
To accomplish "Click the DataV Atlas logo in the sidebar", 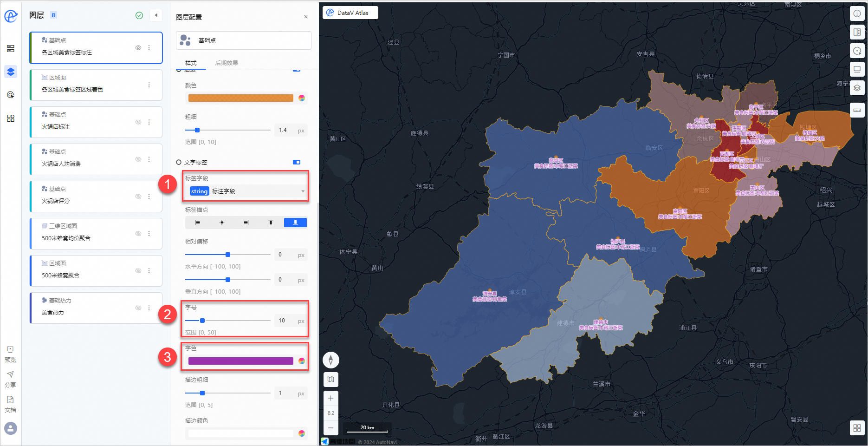I will 11,16.
